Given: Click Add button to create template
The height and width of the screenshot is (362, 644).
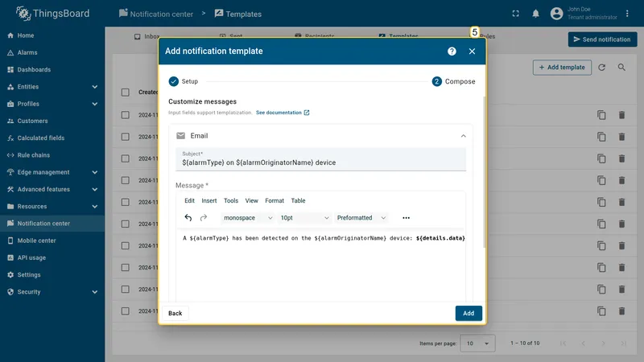Looking at the screenshot, I should [469, 313].
